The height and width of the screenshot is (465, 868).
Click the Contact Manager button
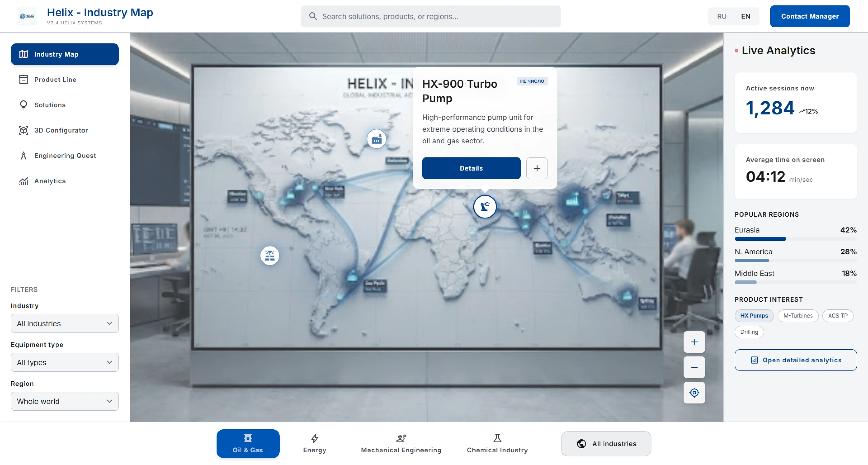click(810, 16)
